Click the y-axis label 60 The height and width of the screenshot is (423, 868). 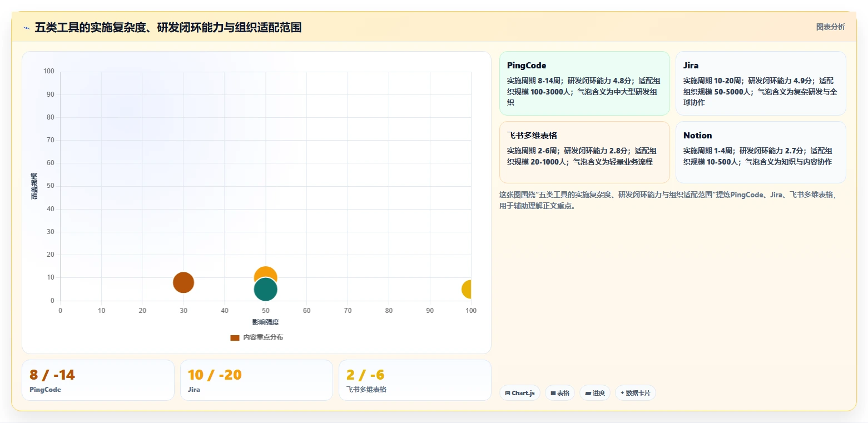pyautogui.click(x=51, y=163)
